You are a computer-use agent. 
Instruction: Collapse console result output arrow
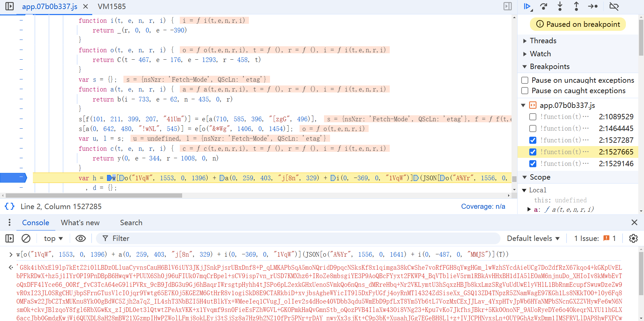coord(11,267)
